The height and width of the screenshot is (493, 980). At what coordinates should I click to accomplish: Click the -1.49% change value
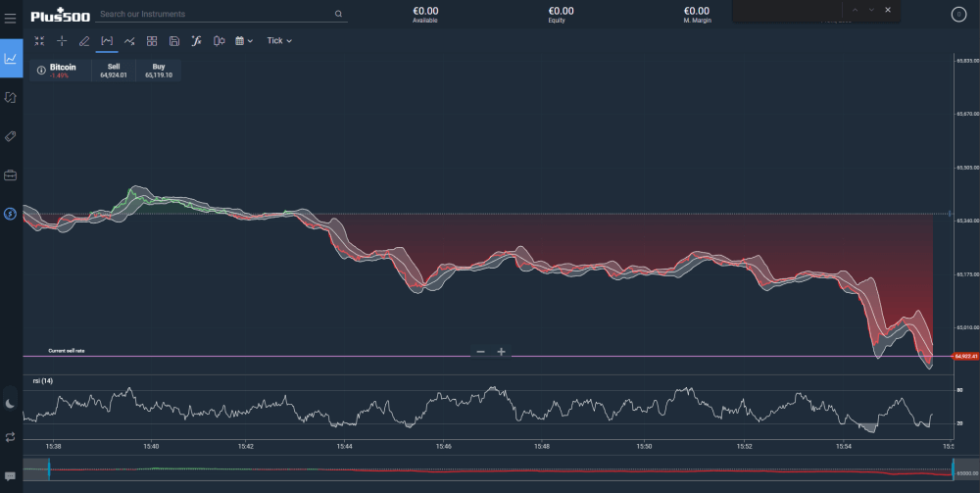[x=59, y=75]
